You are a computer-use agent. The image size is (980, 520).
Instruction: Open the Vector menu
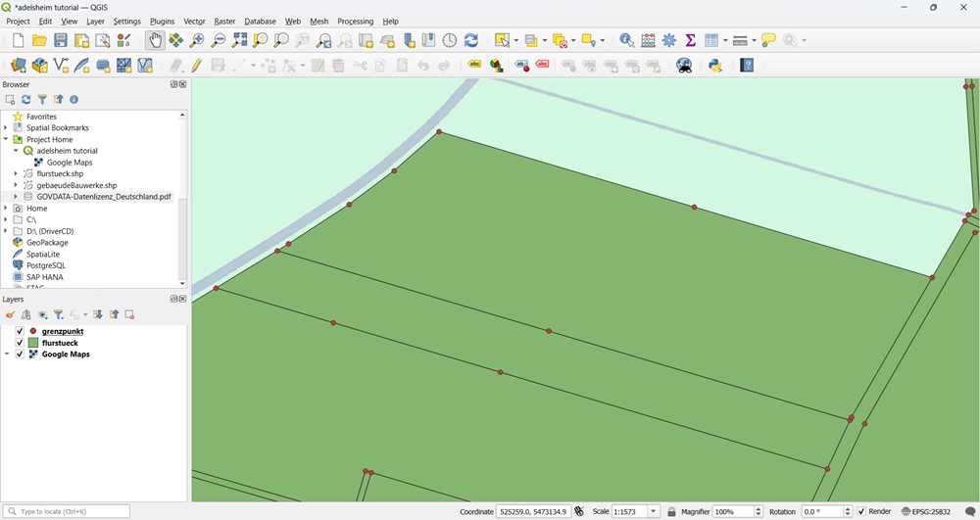194,22
